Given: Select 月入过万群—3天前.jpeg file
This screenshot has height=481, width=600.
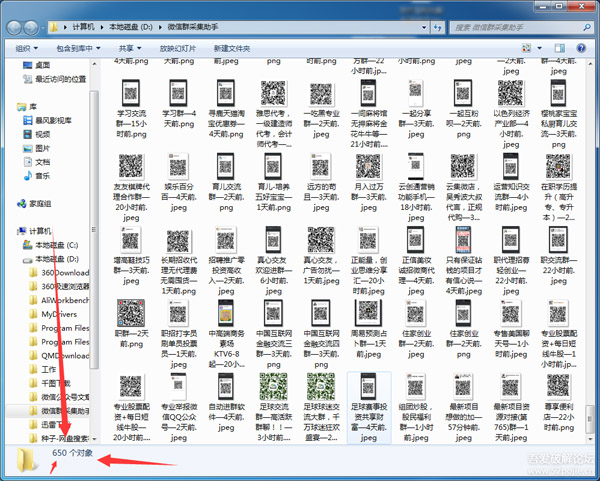Looking at the screenshot, I should pyautogui.click(x=368, y=183).
